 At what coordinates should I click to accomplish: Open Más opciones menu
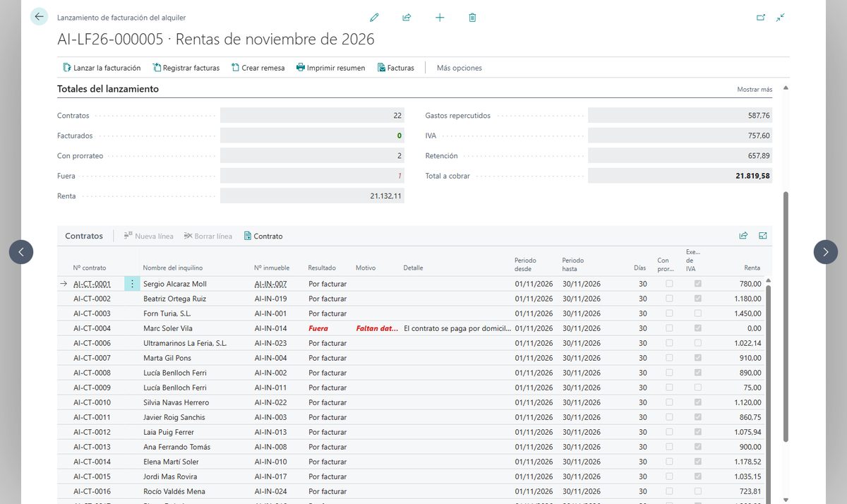pos(459,68)
